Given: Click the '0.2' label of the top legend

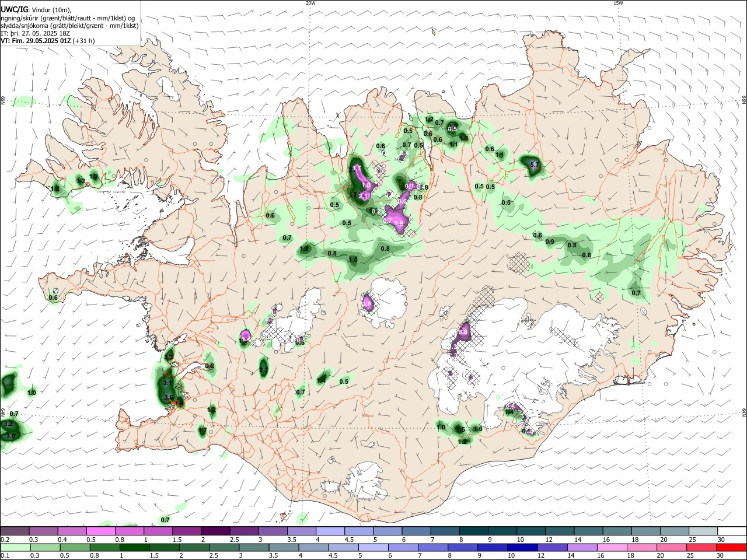Looking at the screenshot, I should (5, 540).
